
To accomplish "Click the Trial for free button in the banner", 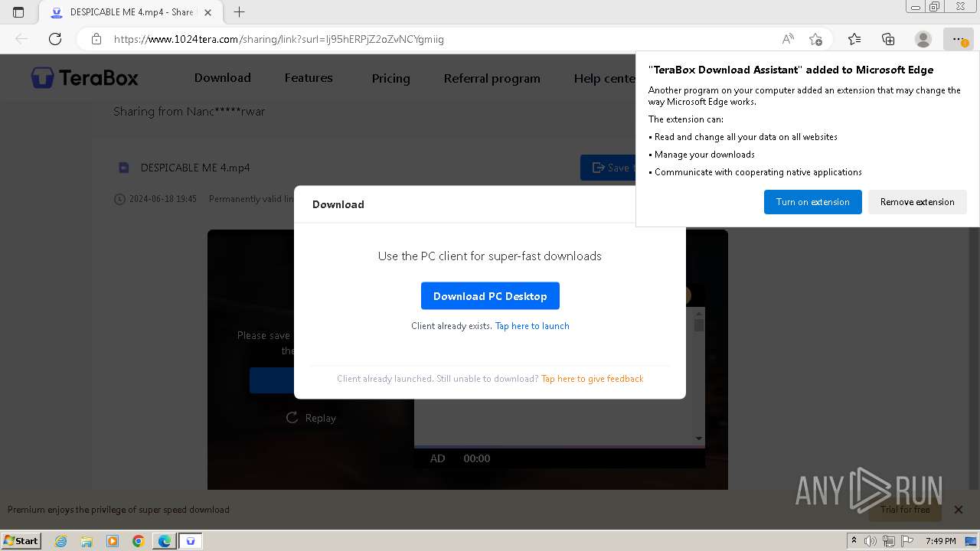I will (x=904, y=510).
